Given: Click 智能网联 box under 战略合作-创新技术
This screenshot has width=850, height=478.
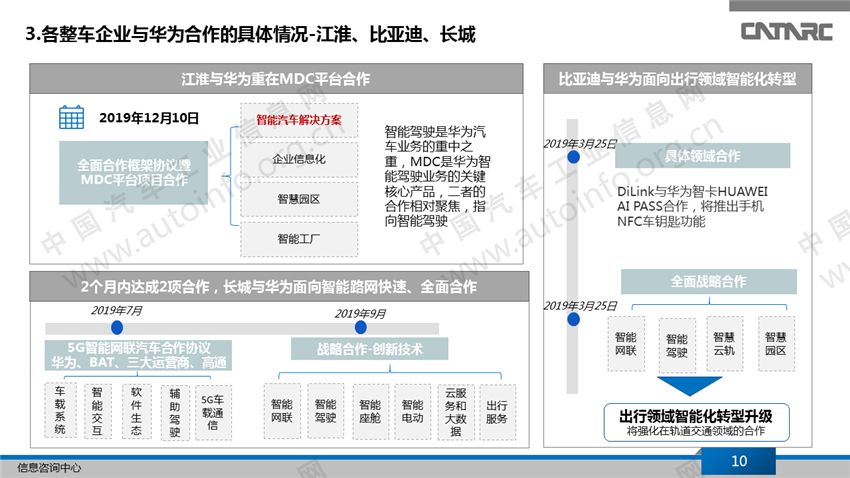Looking at the screenshot, I should point(282,411).
